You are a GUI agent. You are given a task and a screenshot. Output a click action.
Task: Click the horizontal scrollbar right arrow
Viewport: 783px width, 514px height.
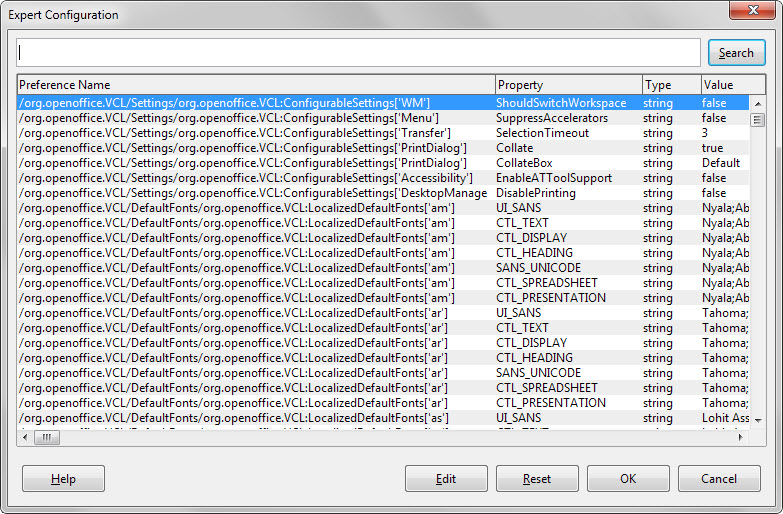[741, 438]
